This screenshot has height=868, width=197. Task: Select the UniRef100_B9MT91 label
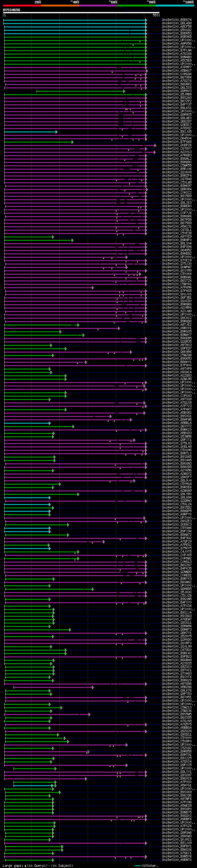177,755
